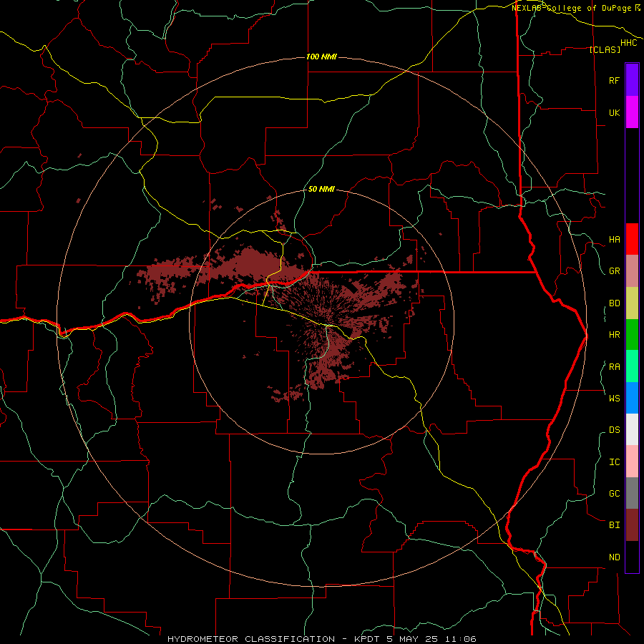644x644 pixels.
Task: Click the 'NEXLAB-College of DuPage' credit text
Action: 571,8
